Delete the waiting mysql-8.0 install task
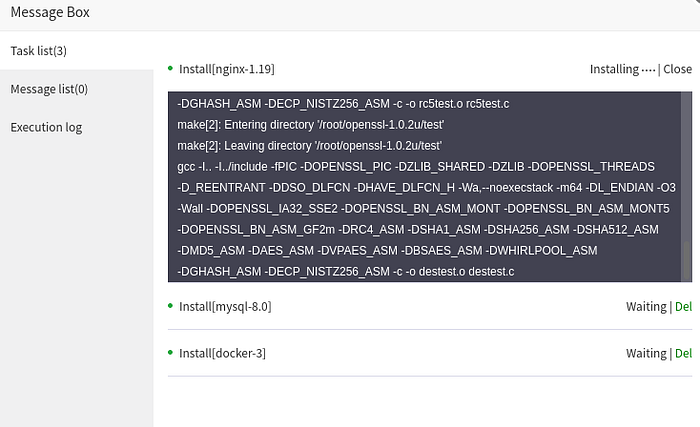The width and height of the screenshot is (700, 427). [683, 307]
